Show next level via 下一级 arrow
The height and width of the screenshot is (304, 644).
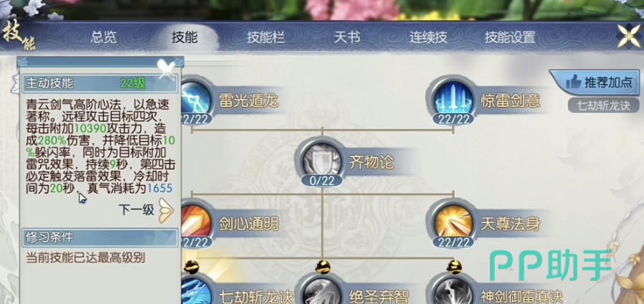point(166,210)
